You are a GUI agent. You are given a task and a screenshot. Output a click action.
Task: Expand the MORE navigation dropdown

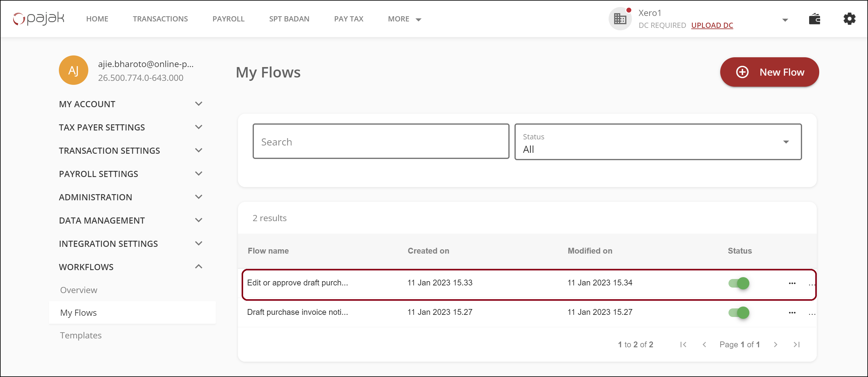[404, 19]
